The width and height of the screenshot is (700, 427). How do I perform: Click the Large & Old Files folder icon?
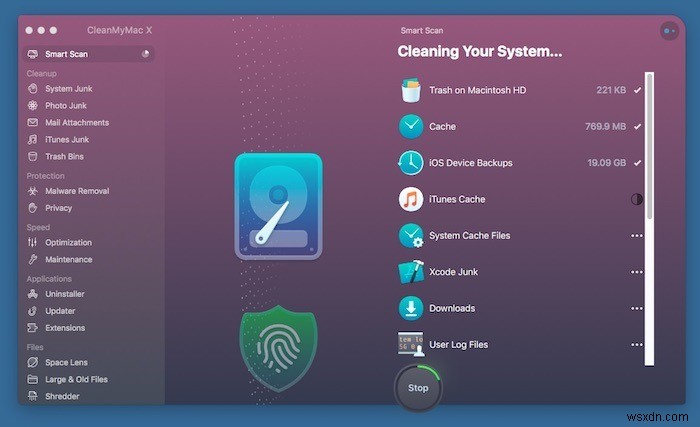(x=33, y=379)
